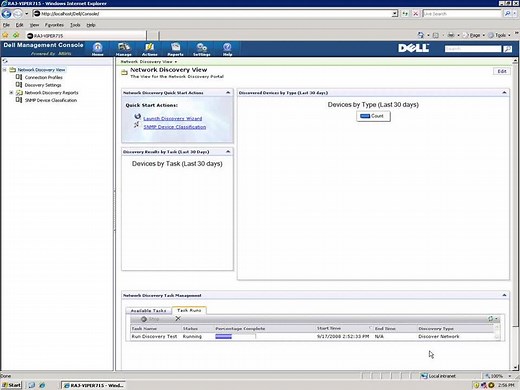Image resolution: width=520 pixels, height=390 pixels.
Task: Click the Print icon in IE command bar
Action: coord(451,35)
